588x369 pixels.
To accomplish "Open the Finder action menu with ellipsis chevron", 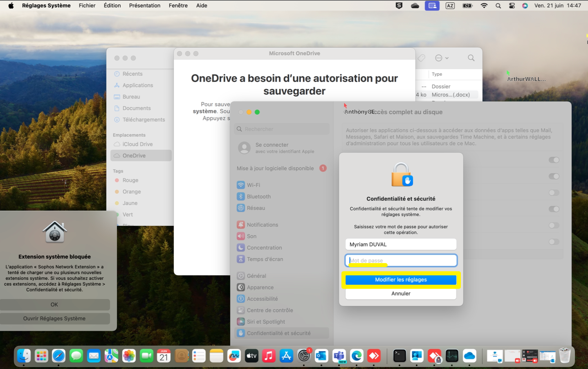I will click(442, 58).
